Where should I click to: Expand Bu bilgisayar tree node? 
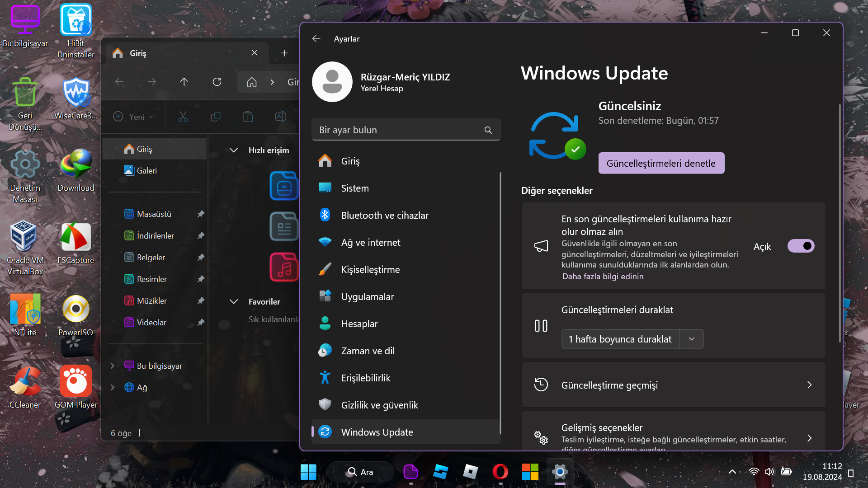[x=113, y=366]
